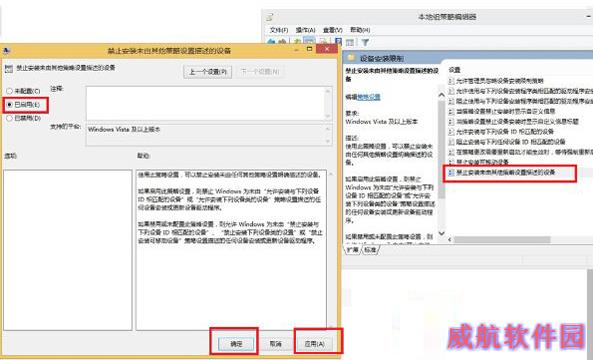Click the description pane scroll-up arrow
Image resolution: width=593 pixels, height=360 pixels.
pyautogui.click(x=441, y=95)
